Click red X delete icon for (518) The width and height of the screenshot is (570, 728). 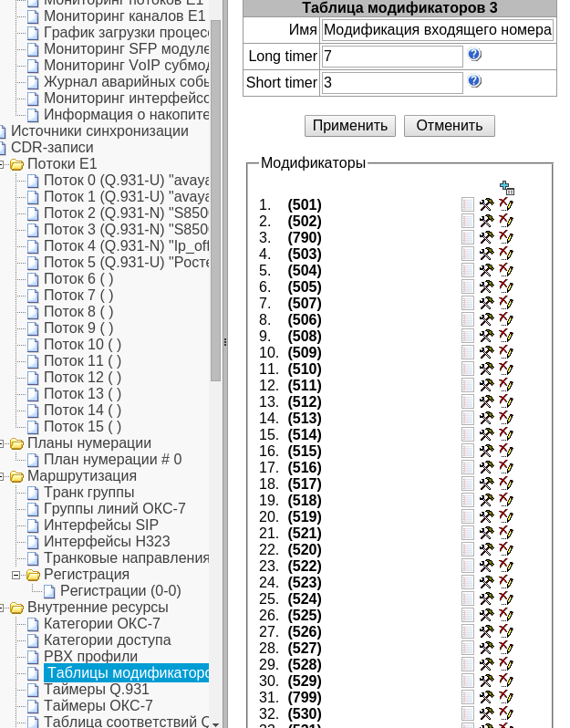click(506, 500)
